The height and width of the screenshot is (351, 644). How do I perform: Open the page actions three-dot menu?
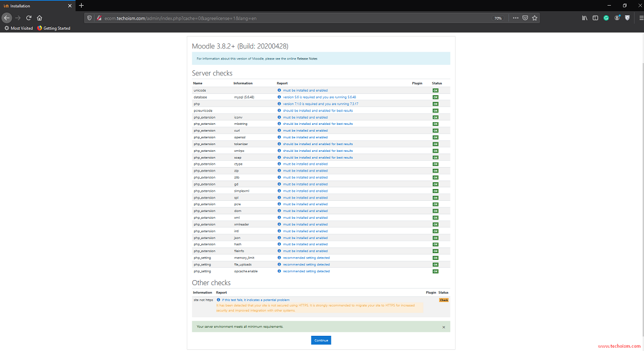pos(515,18)
